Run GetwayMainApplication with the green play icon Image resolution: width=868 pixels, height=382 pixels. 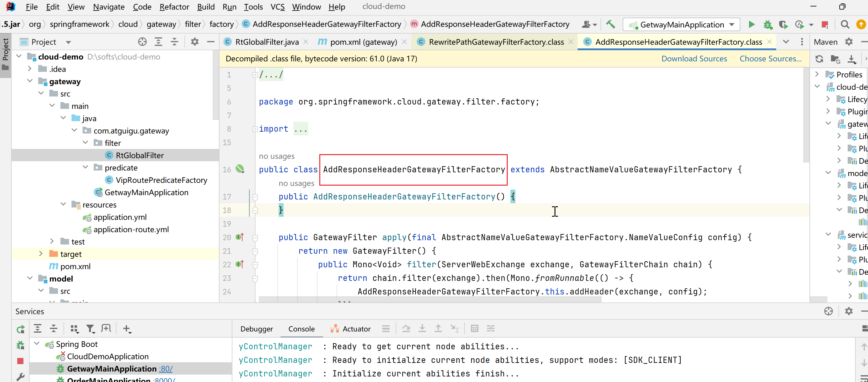(x=751, y=25)
